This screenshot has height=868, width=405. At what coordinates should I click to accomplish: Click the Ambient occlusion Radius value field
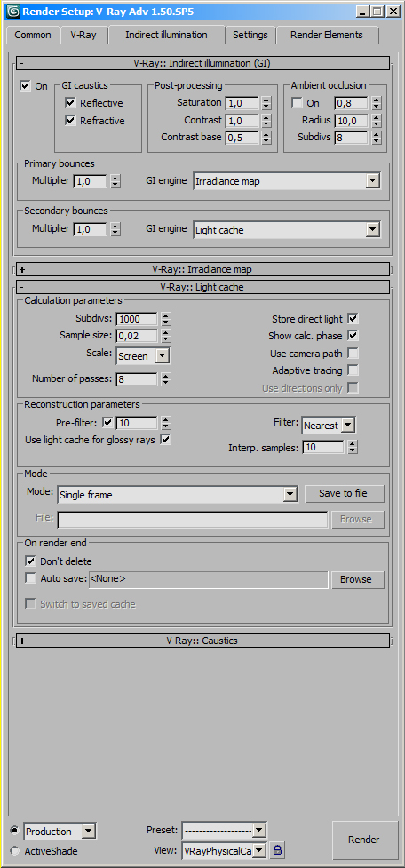352,120
